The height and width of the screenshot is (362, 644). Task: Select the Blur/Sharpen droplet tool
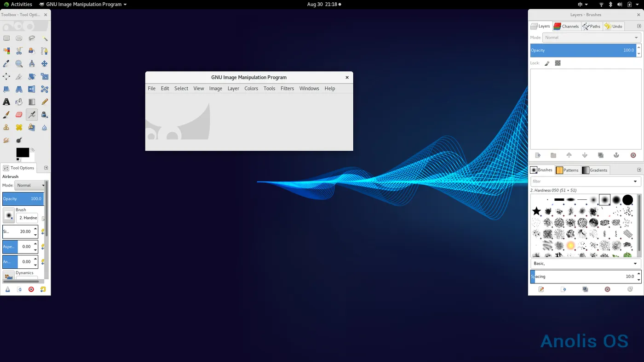coord(45,127)
